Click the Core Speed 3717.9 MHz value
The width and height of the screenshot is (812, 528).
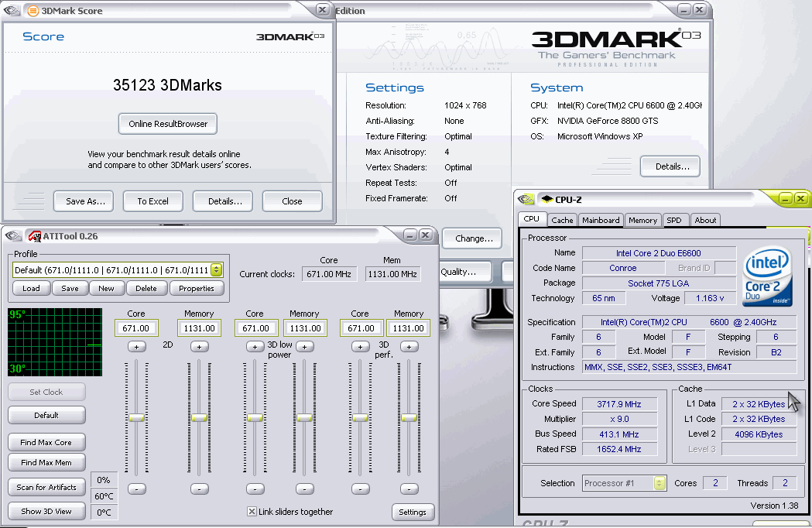point(619,404)
